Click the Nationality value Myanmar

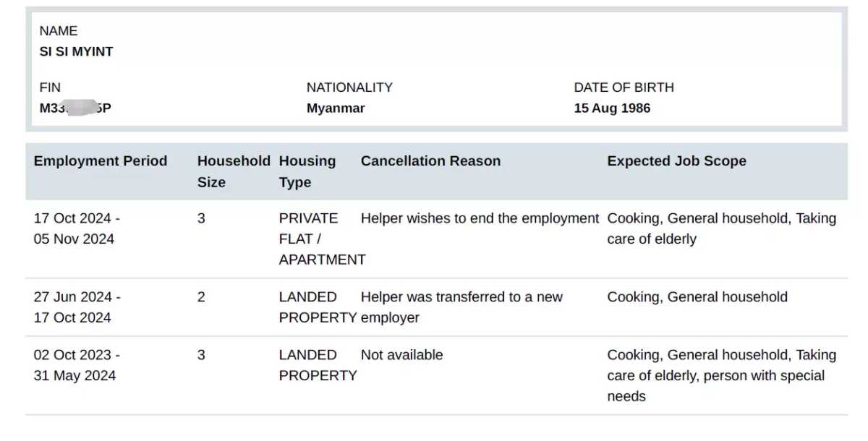(x=336, y=108)
